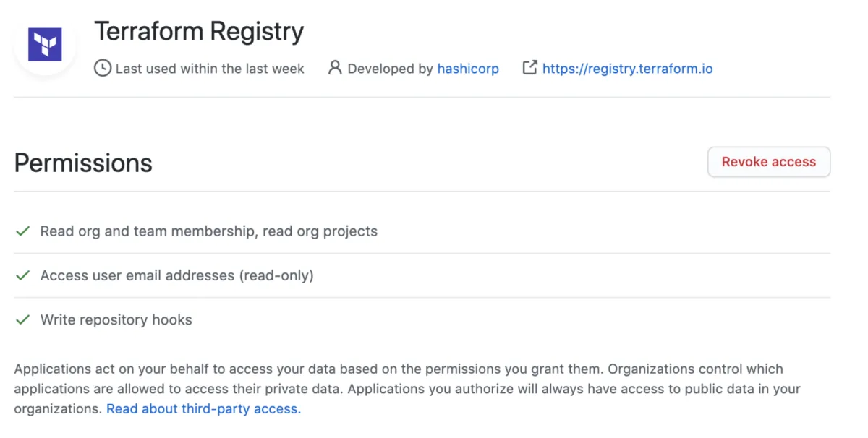Click the Permissions heading
Image resolution: width=868 pixels, height=438 pixels.
click(83, 163)
